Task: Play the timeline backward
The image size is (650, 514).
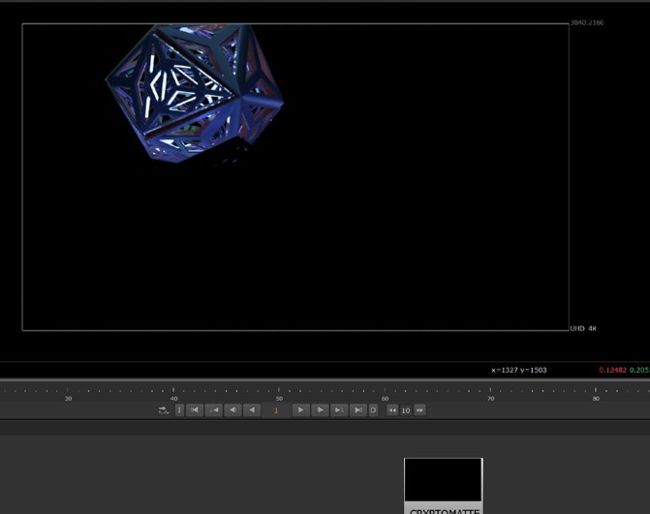Action: click(252, 410)
